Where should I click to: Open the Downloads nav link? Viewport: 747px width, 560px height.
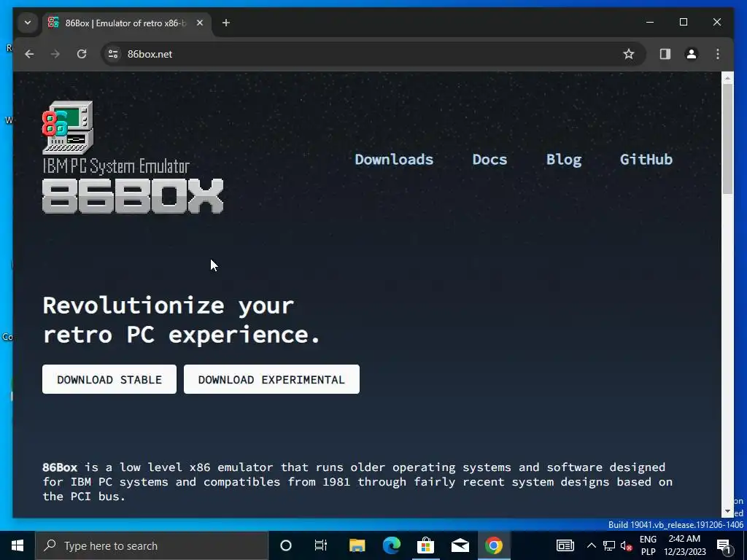click(394, 160)
